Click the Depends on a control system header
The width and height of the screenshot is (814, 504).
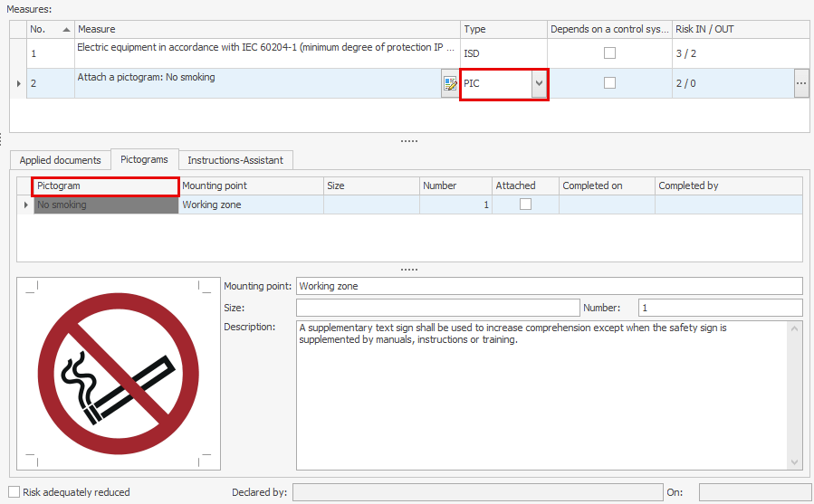tap(609, 29)
